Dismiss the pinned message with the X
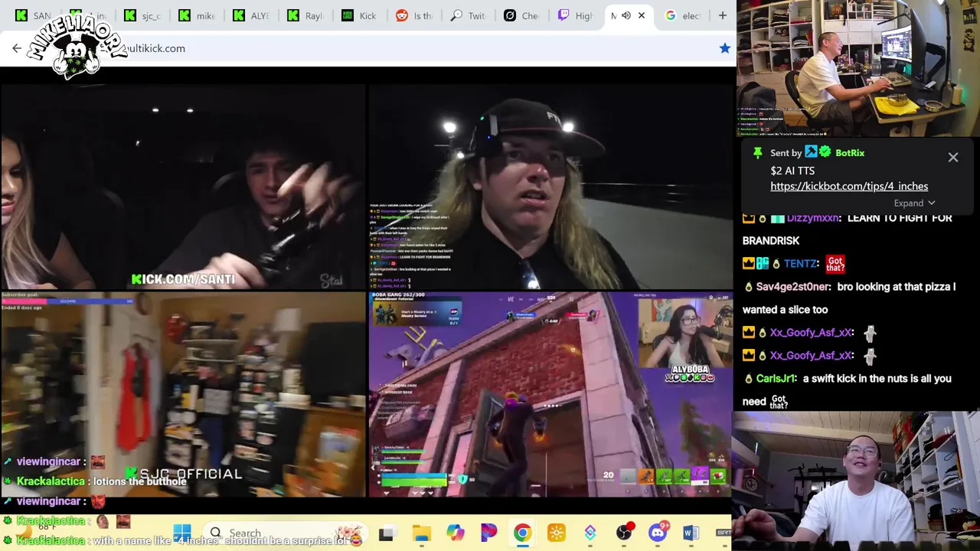The image size is (980, 551). click(x=953, y=157)
